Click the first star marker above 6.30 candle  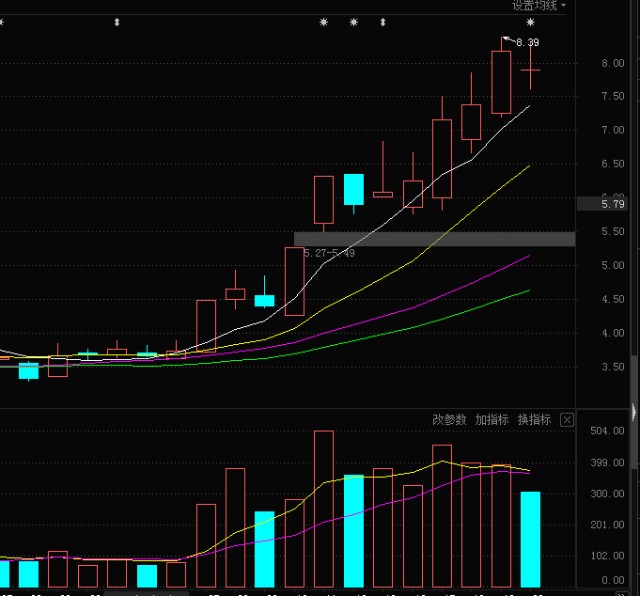click(324, 22)
